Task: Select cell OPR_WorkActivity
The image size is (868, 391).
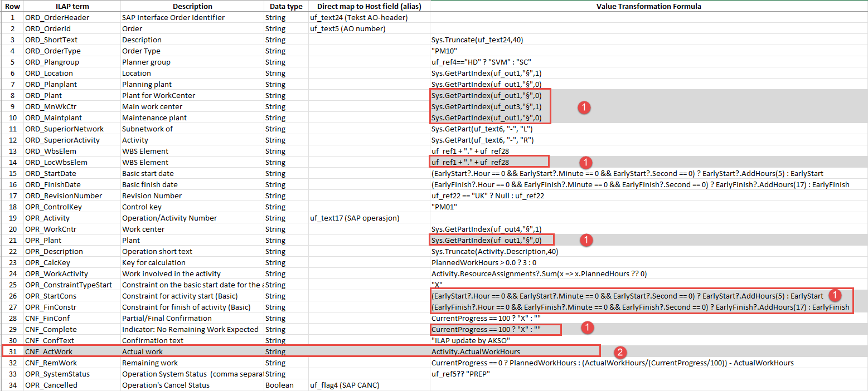Action: [x=72, y=273]
